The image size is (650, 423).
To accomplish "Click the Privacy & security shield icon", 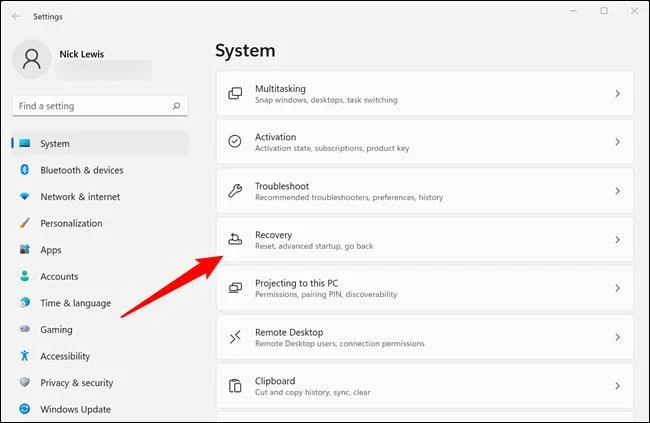I will (x=25, y=382).
